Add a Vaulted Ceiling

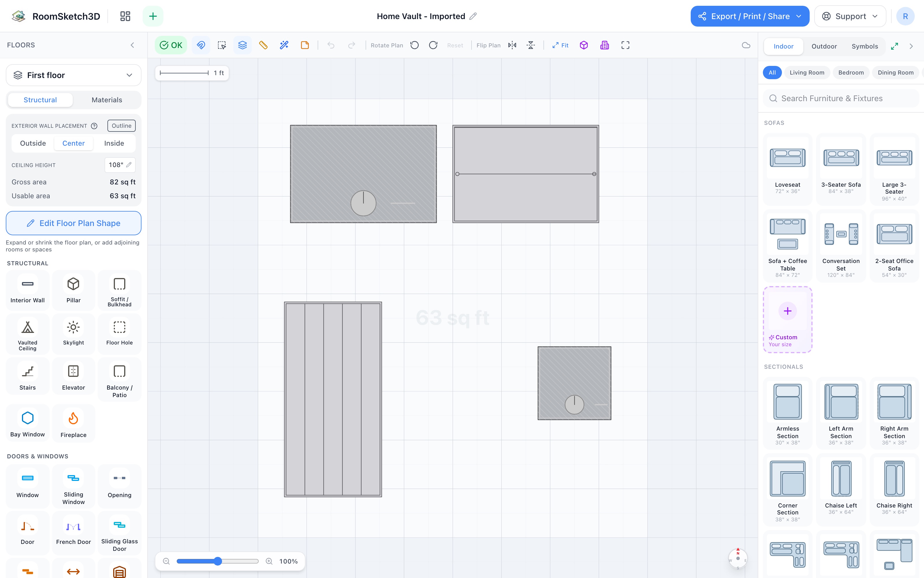pos(27,334)
